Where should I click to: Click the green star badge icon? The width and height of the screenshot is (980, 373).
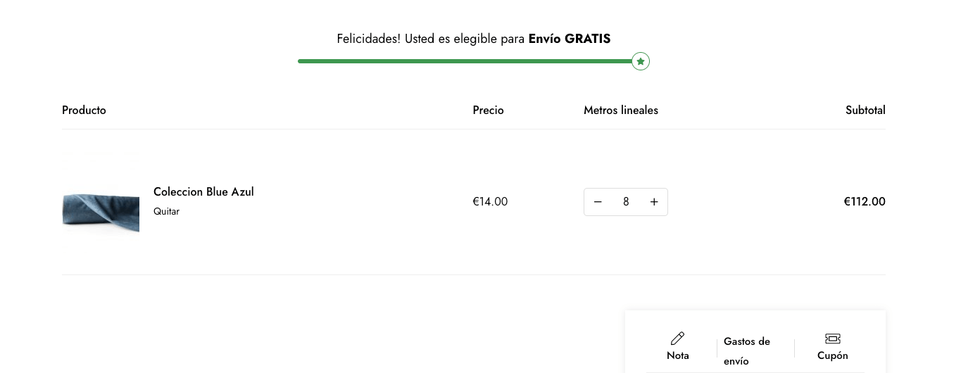click(640, 61)
